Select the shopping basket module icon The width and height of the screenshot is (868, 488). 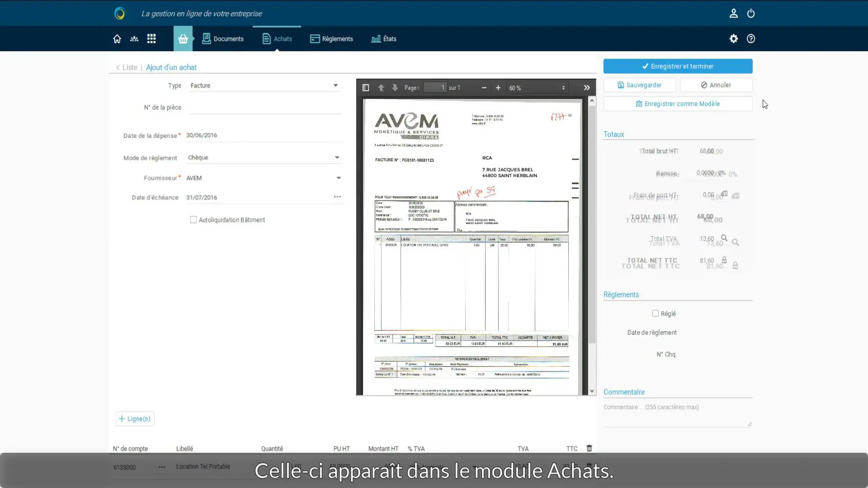tap(183, 39)
